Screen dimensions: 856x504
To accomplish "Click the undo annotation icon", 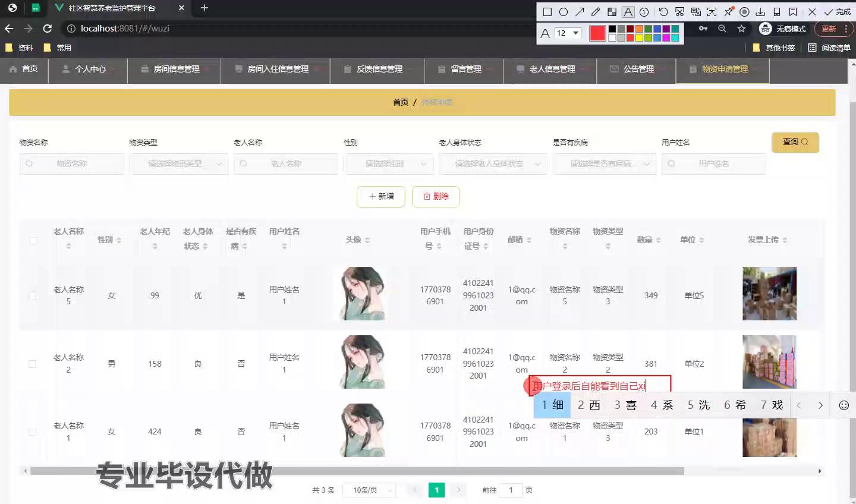I will pos(663,12).
